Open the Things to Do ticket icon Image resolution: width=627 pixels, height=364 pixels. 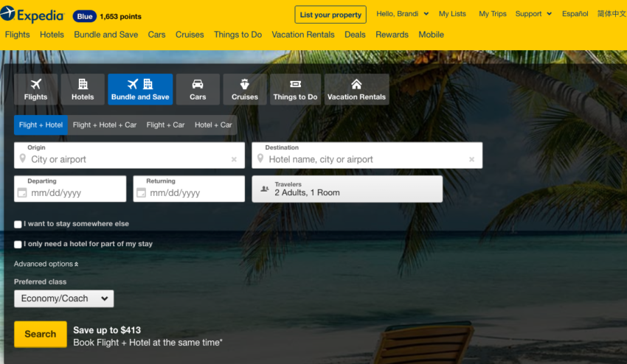coord(295,89)
